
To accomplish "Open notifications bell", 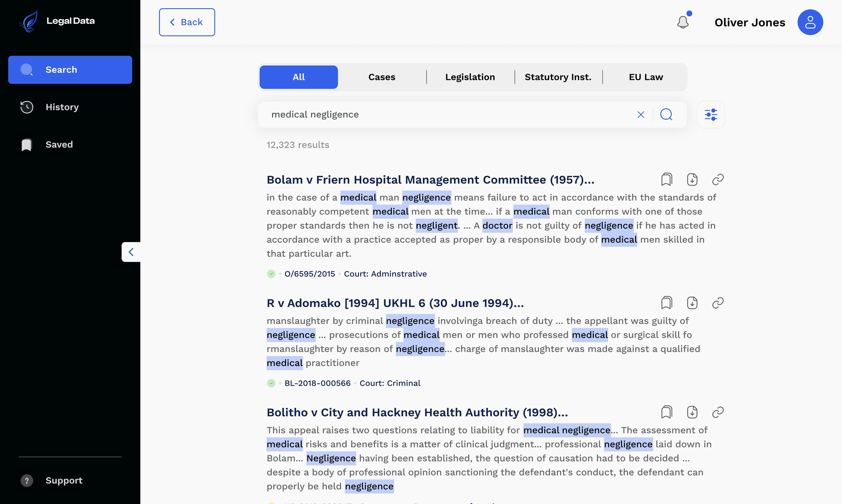I will (x=683, y=22).
